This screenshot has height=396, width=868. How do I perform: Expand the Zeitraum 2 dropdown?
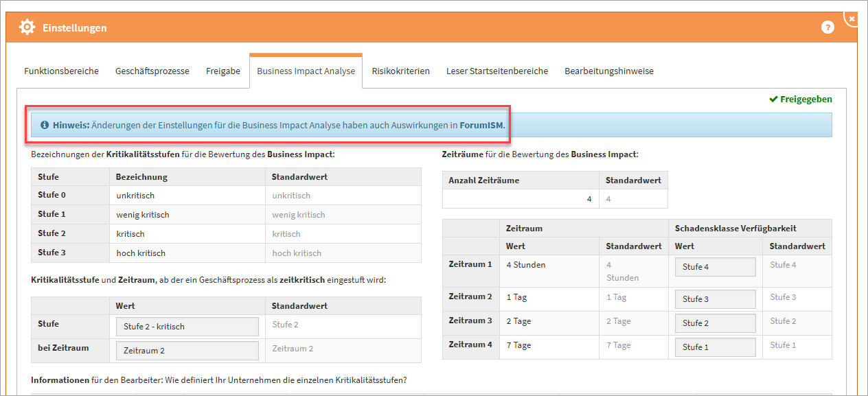187,351
